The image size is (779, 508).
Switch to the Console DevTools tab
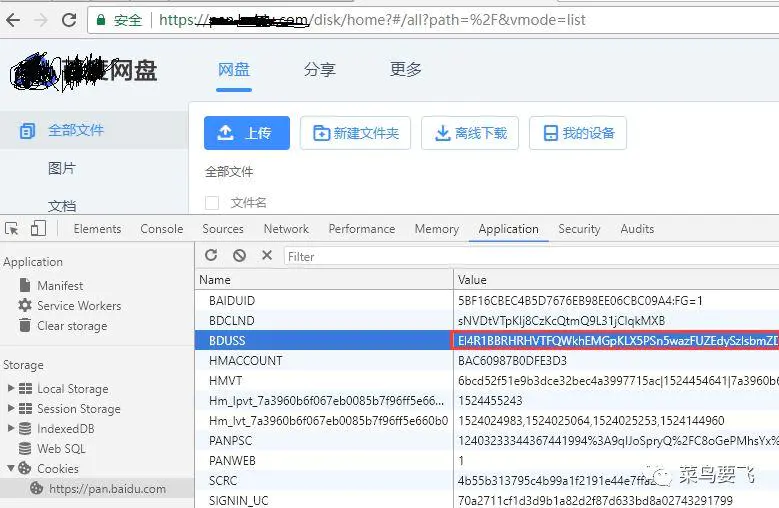pyautogui.click(x=162, y=229)
